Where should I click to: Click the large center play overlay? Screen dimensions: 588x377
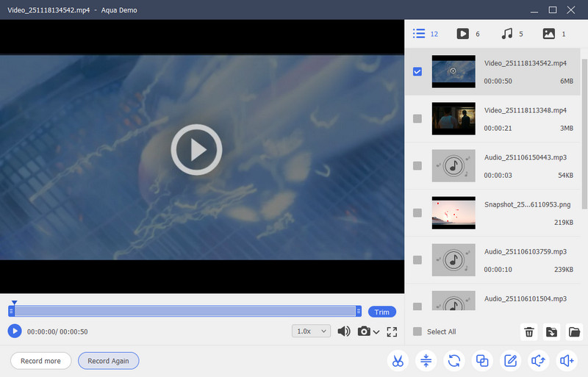coord(196,150)
